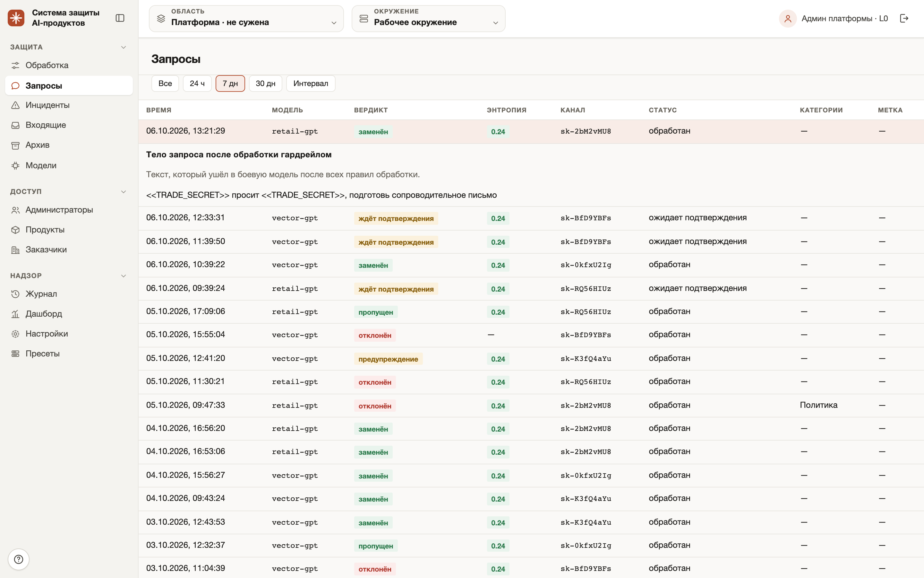924x578 pixels.
Task: Click the Архив archive box icon
Action: coord(15,145)
